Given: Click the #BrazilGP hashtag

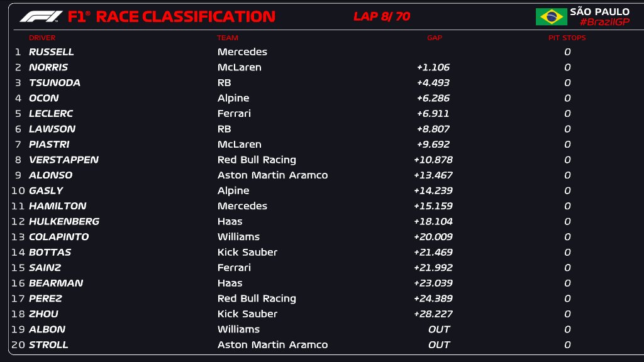Looking at the screenshot, I should pos(604,23).
